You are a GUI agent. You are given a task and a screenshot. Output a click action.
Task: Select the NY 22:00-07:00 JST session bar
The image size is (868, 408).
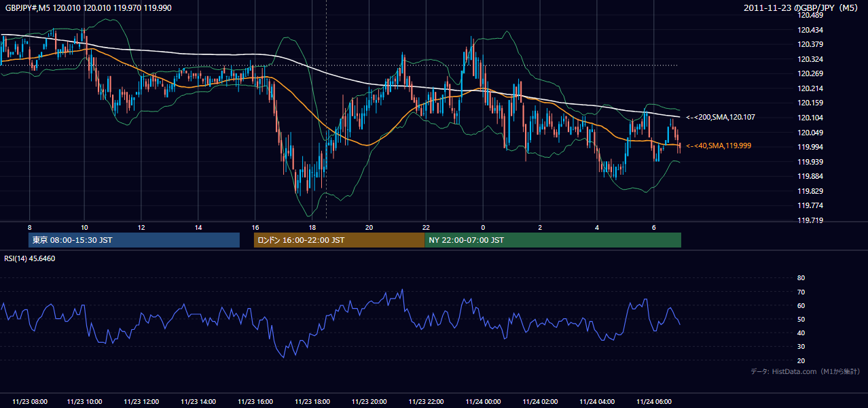pyautogui.click(x=553, y=240)
